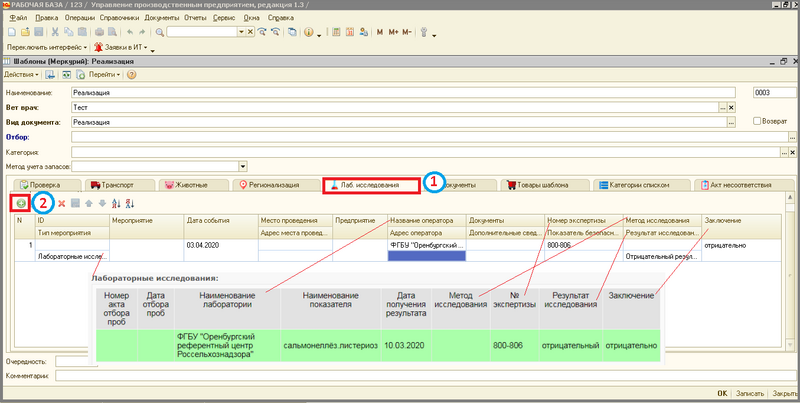Click the M+ memory button
Image resolution: width=800 pixels, height=403 pixels.
[393, 32]
